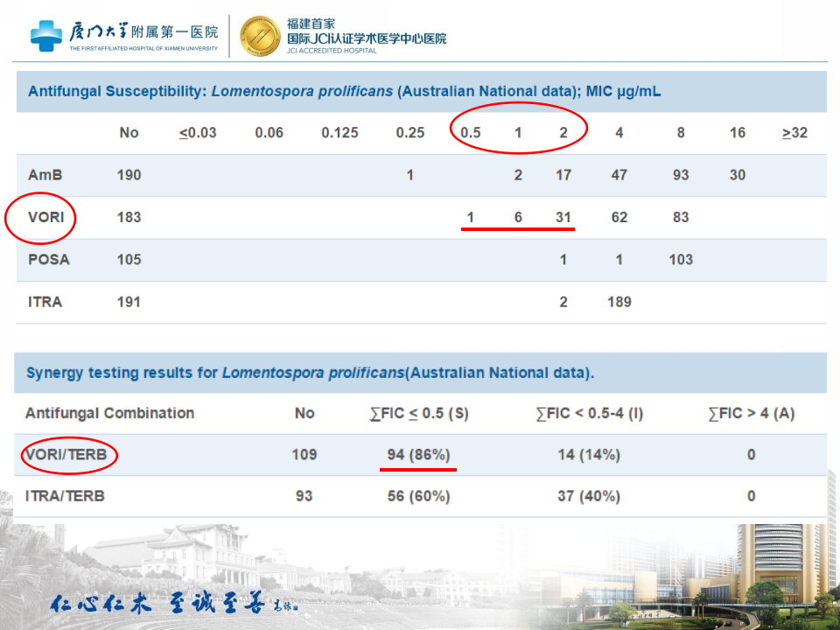
Task: Select the VORI row label
Action: click(x=46, y=218)
